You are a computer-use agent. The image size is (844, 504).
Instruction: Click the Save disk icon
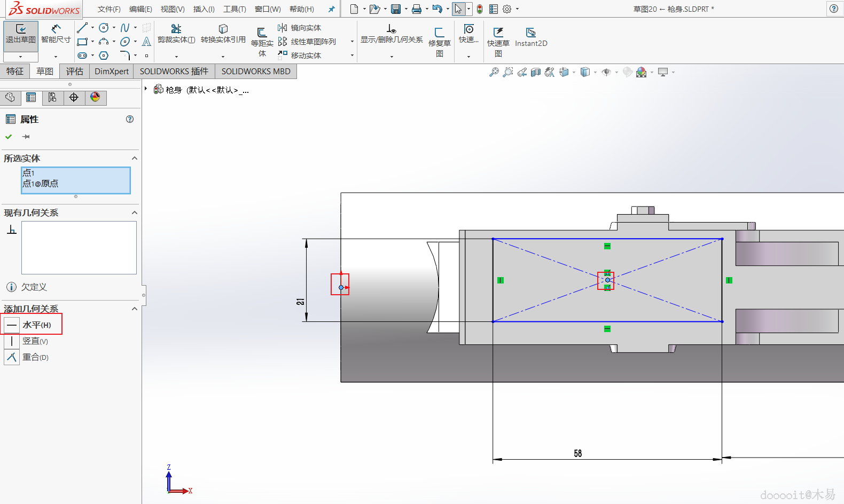click(x=395, y=9)
